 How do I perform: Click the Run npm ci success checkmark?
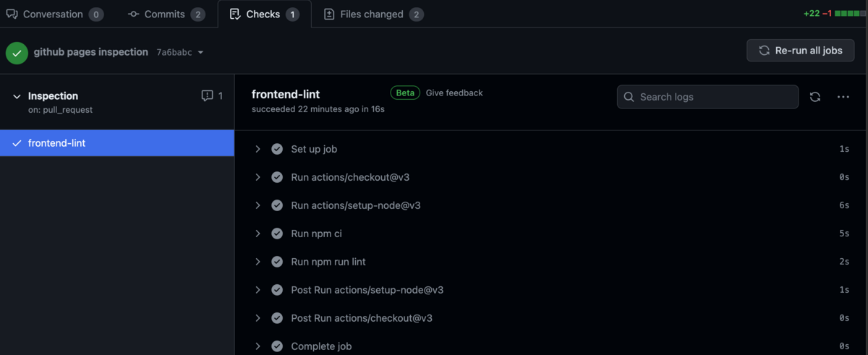click(x=277, y=234)
